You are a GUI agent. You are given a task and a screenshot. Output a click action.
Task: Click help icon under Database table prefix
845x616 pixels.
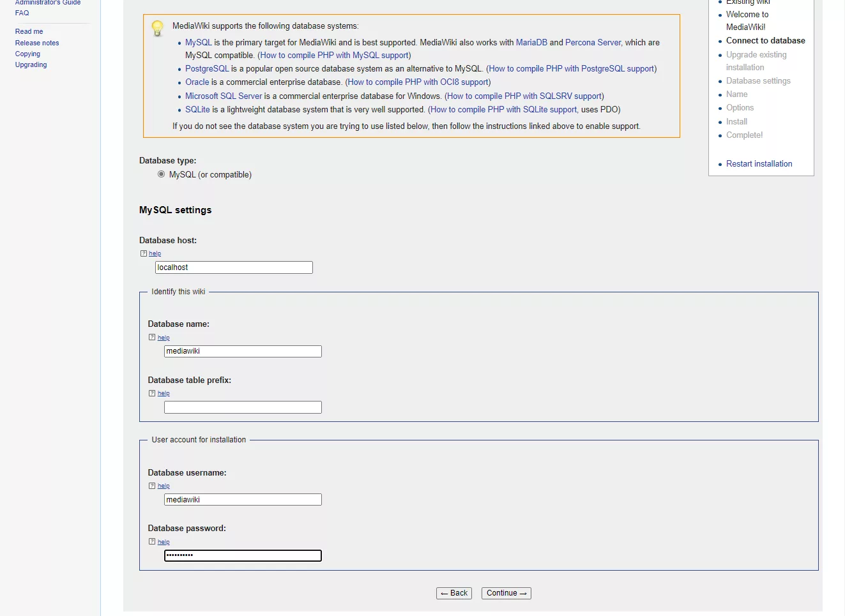(x=152, y=393)
